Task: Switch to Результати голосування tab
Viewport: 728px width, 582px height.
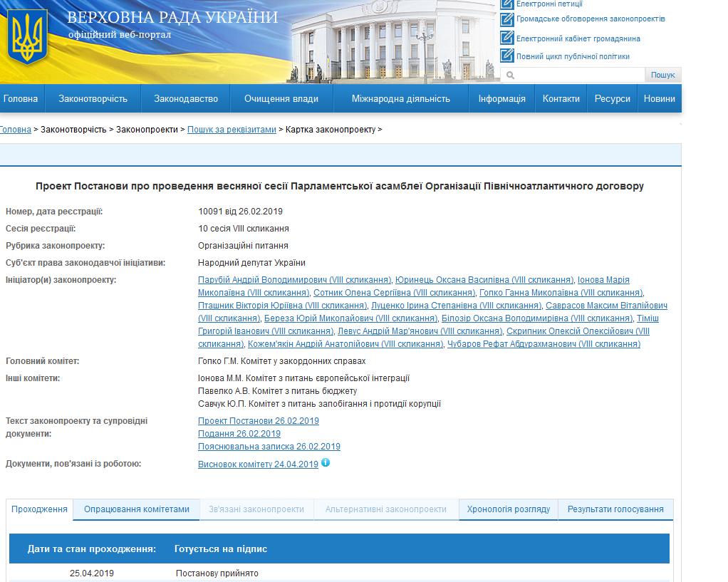Action: click(615, 509)
